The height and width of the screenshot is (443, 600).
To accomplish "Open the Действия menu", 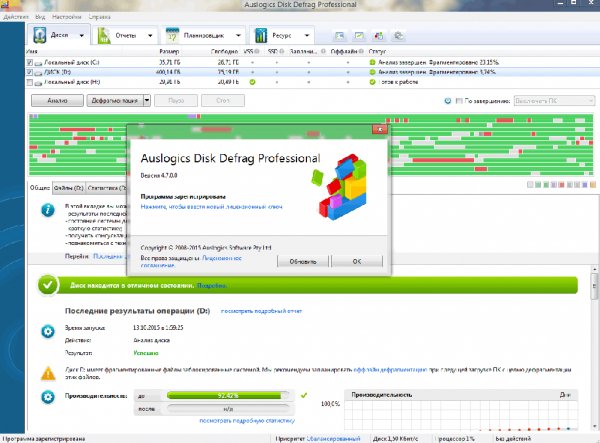I will tap(15, 17).
